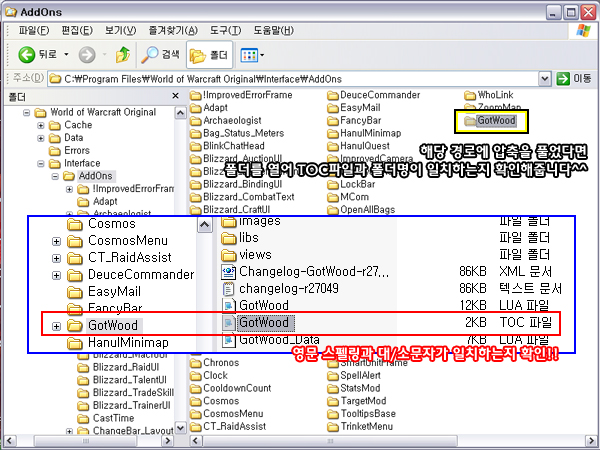Collapse the Interface folder node
This screenshot has width=600, height=450.
pyautogui.click(x=41, y=163)
